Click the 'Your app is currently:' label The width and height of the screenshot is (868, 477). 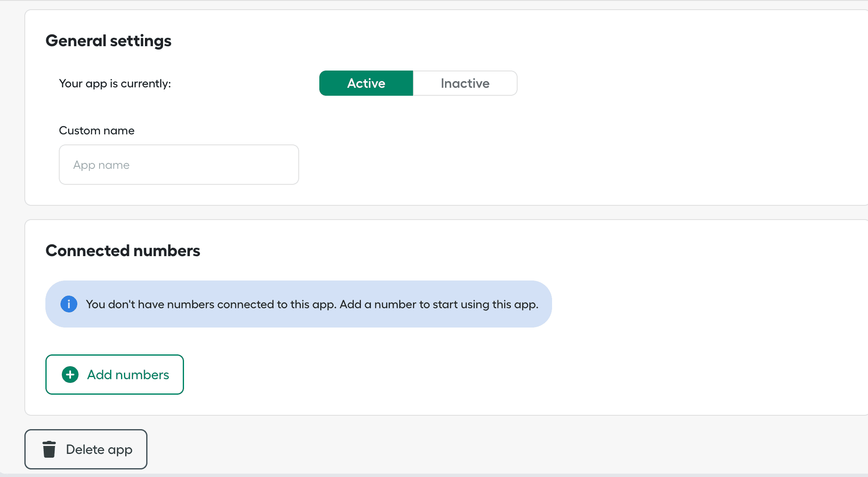pyautogui.click(x=115, y=84)
